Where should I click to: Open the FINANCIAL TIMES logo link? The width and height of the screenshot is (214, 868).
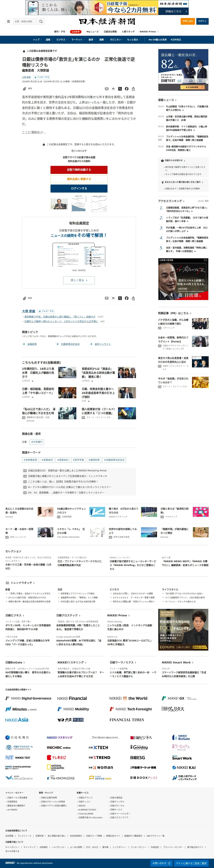tap(127, 720)
